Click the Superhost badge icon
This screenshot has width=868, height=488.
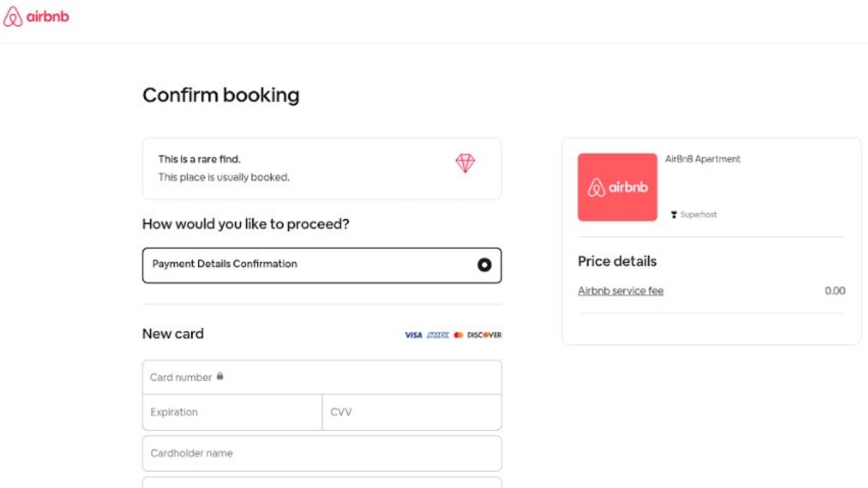(674, 215)
